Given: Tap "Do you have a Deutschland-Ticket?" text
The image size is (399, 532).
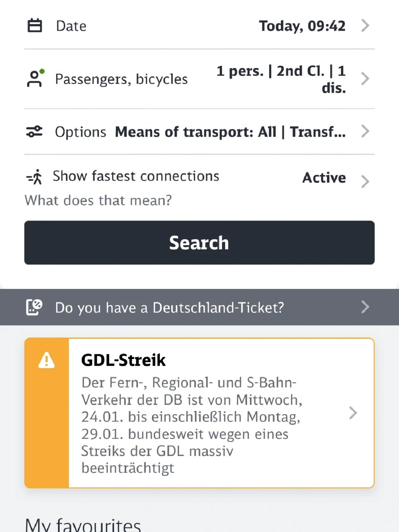Looking at the screenshot, I should click(170, 307).
